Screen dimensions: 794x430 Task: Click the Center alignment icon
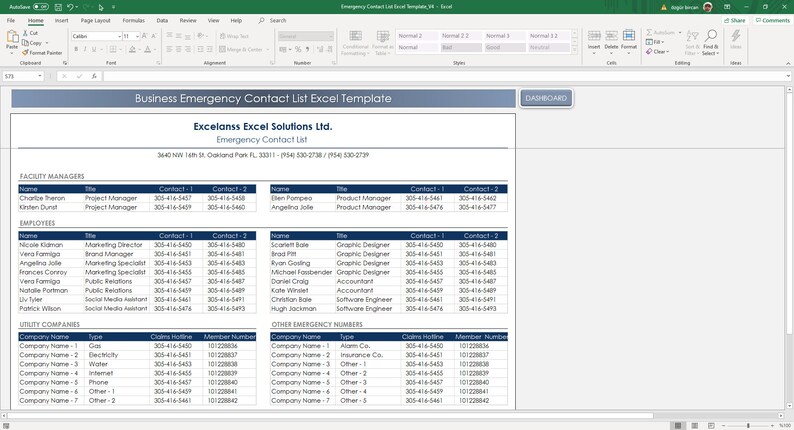point(179,50)
